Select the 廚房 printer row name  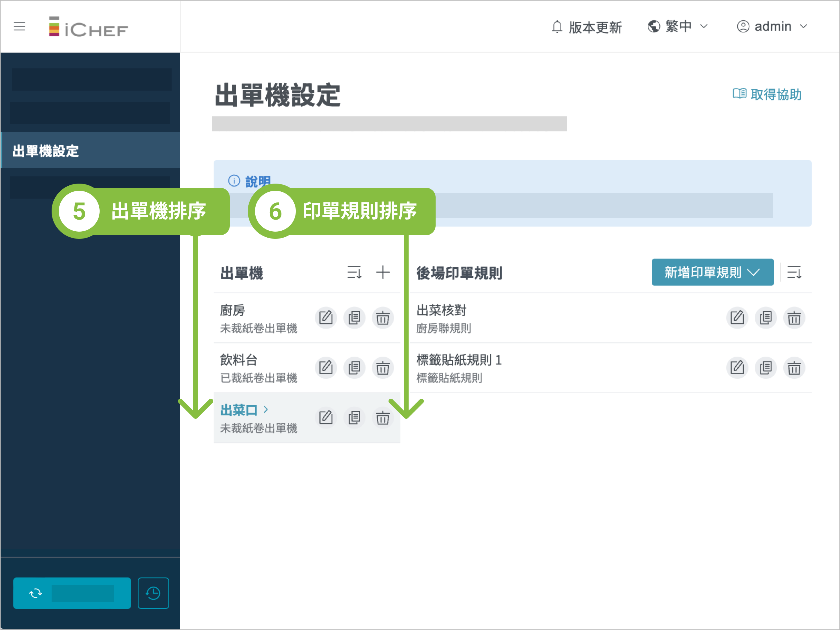(x=232, y=310)
